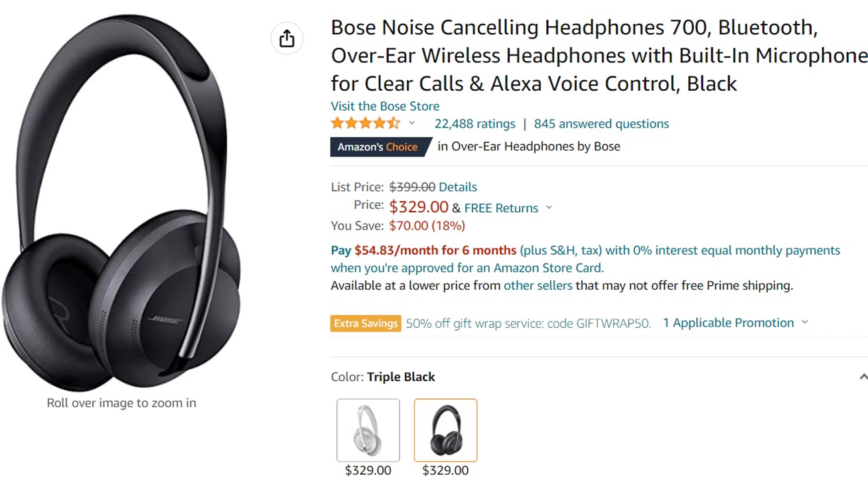Collapse the Color section chevron
This screenshot has height=488, width=868.
(x=862, y=377)
